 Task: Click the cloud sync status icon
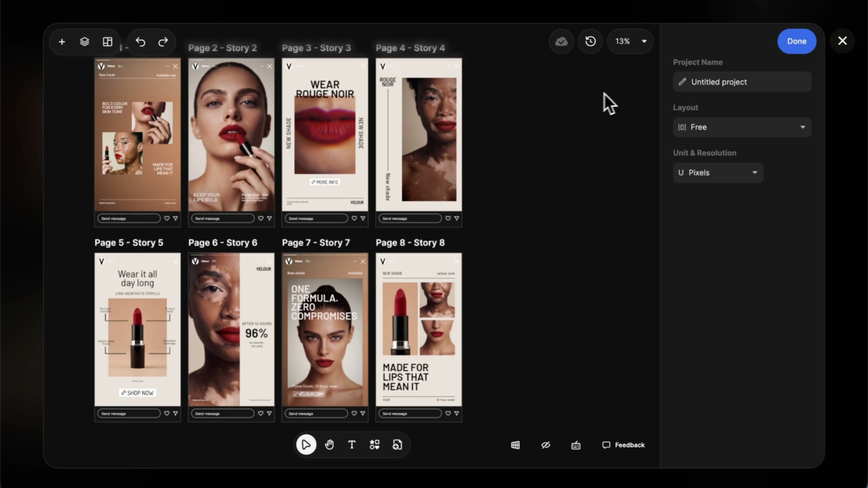pos(561,41)
